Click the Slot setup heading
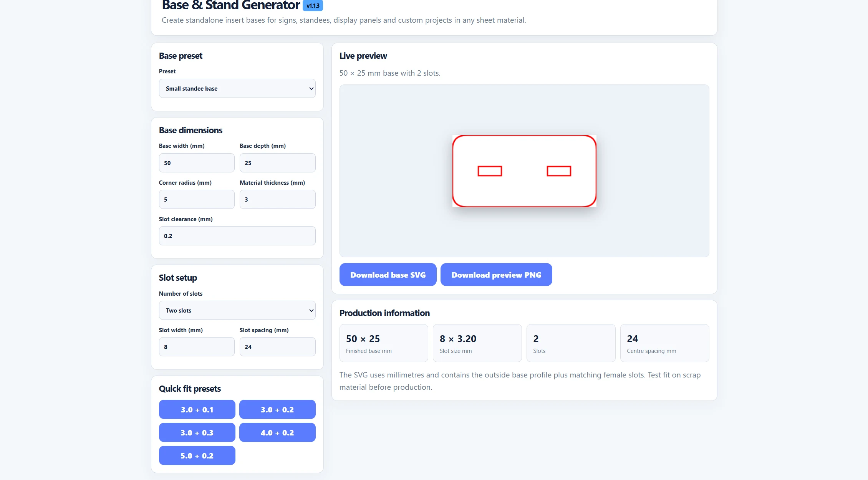 (178, 278)
